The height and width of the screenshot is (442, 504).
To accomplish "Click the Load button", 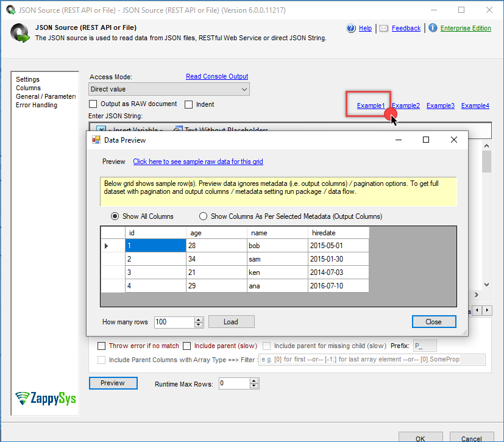I will 231,322.
